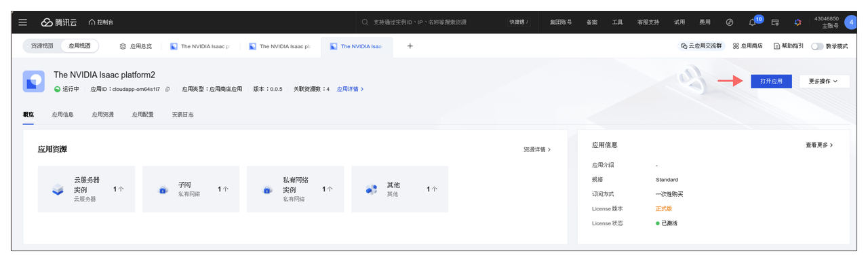Viewport: 868px width, 262px height.
Task: Open account 43046850 主账号 menu
Action: click(x=826, y=22)
